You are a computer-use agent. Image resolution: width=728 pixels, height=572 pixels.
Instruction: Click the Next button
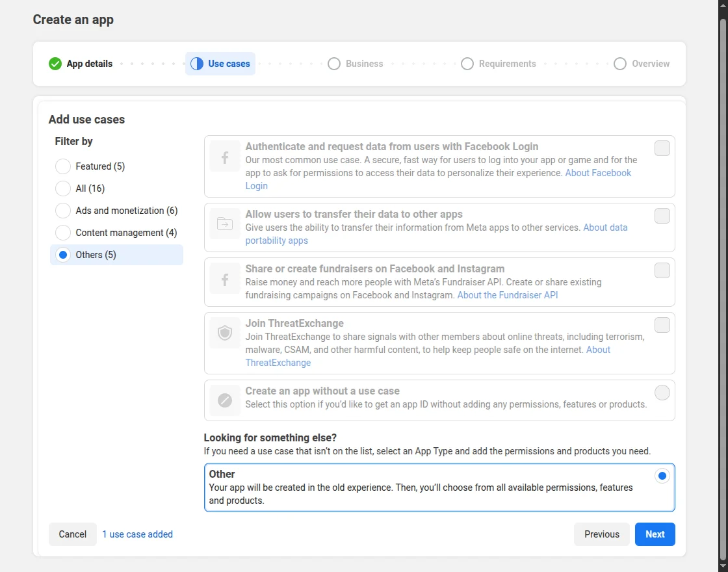pyautogui.click(x=655, y=534)
